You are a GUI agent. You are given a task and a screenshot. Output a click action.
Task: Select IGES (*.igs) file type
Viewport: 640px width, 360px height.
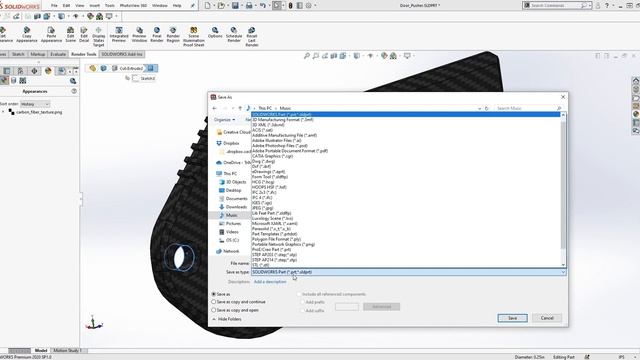point(262,202)
